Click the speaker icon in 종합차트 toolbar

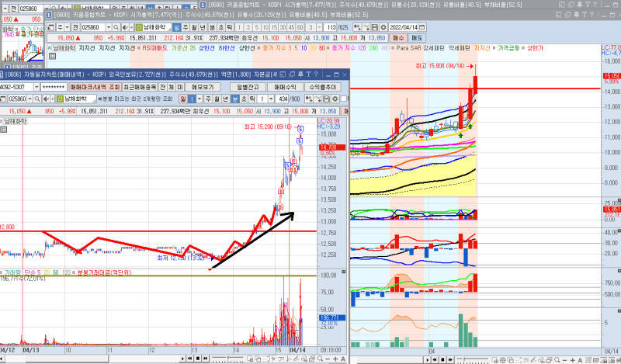125,27
